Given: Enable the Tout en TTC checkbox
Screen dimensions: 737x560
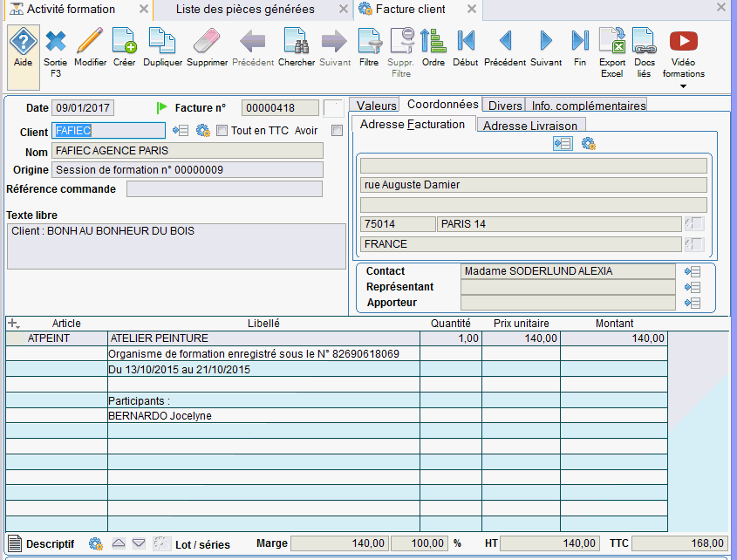Looking at the screenshot, I should (x=222, y=131).
